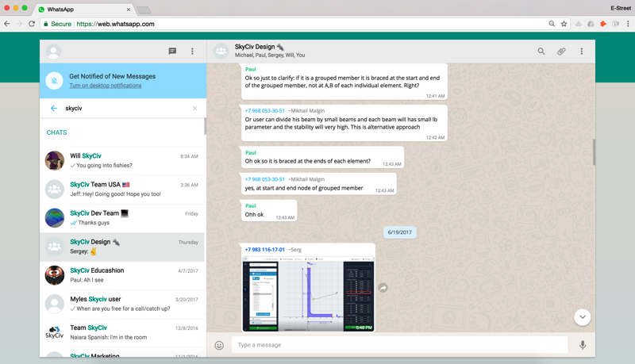Click sender number above 12:42 AM message
This screenshot has height=364, width=635.
coord(265,111)
